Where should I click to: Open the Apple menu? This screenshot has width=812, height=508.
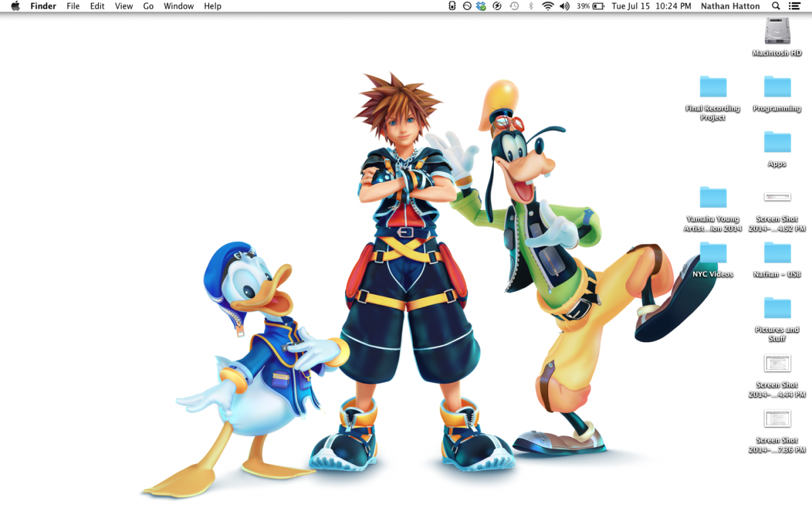15,6
